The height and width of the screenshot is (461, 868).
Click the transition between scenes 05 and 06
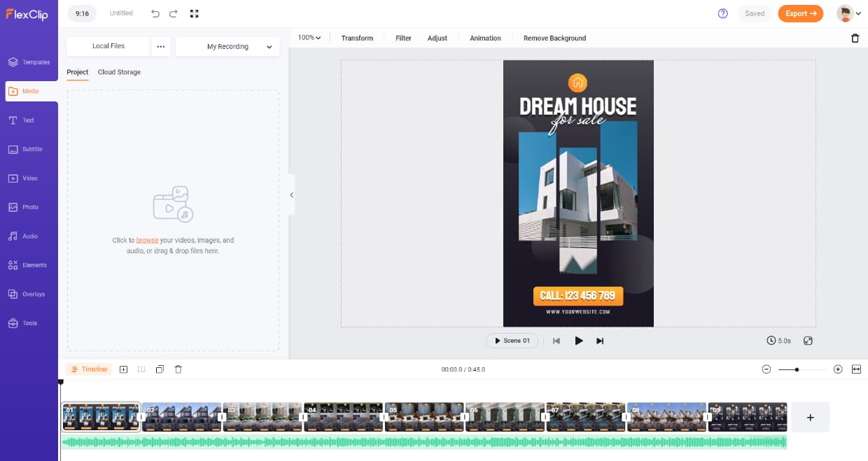[x=464, y=417]
